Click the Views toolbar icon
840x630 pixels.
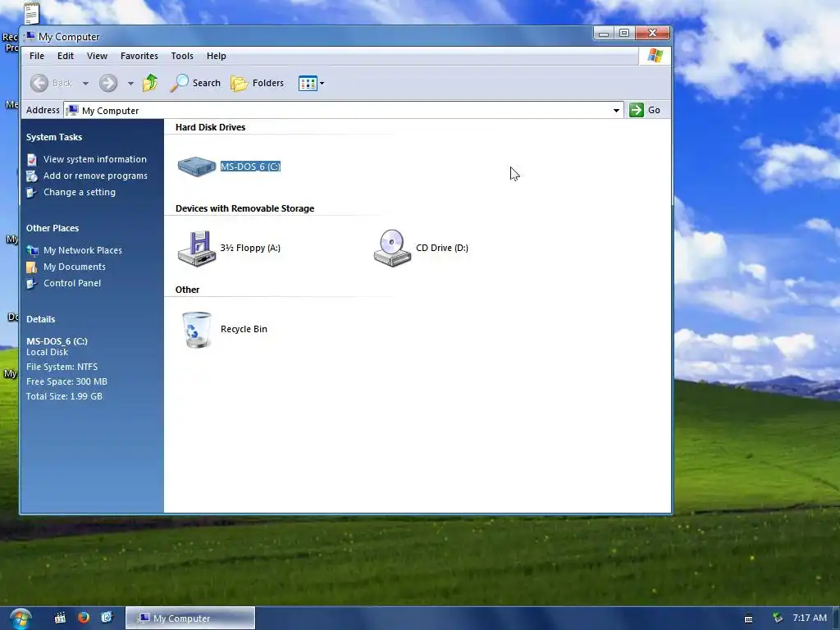(x=308, y=83)
